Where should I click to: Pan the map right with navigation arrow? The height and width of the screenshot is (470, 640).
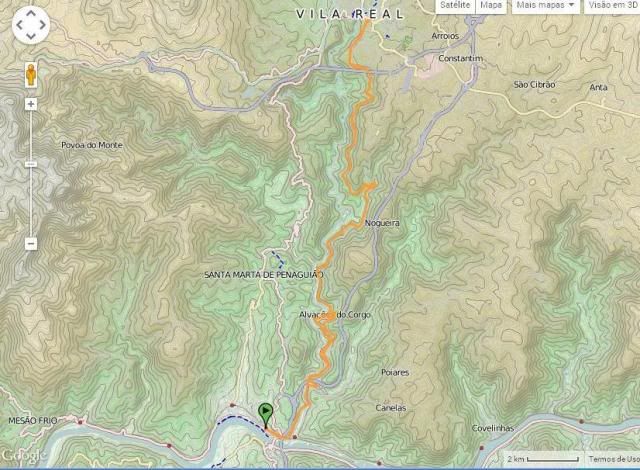point(42,25)
